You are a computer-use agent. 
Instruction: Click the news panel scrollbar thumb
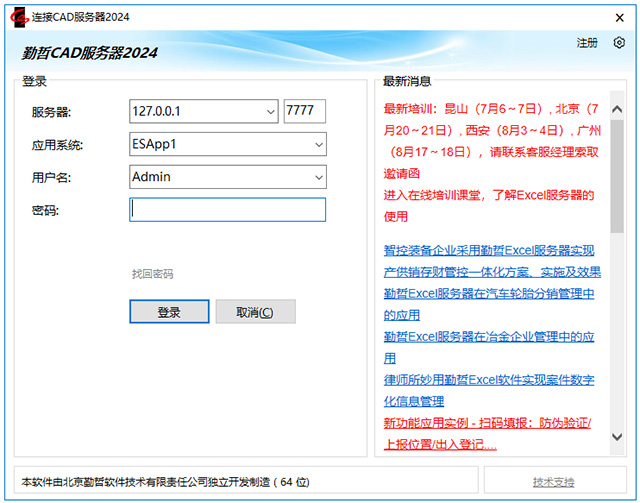[x=617, y=176]
